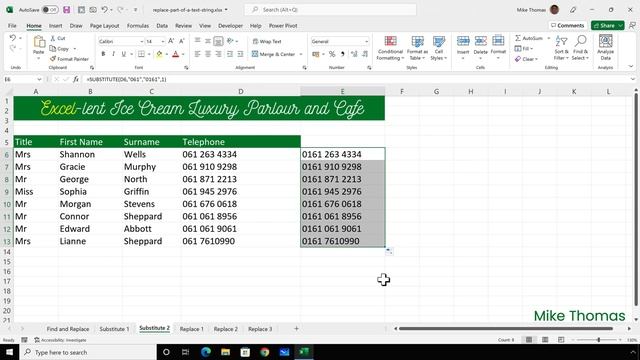Switch to the Insert ribbon tab

click(56, 26)
